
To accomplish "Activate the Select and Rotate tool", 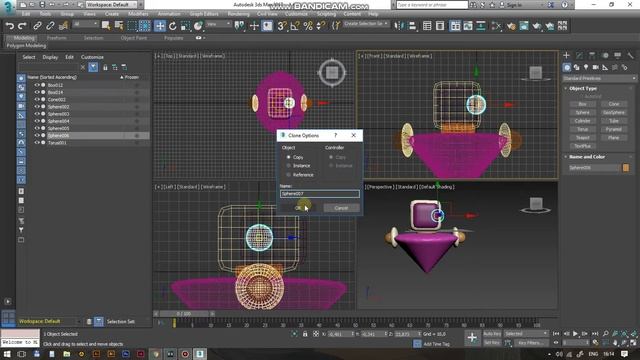I will point(173,26).
